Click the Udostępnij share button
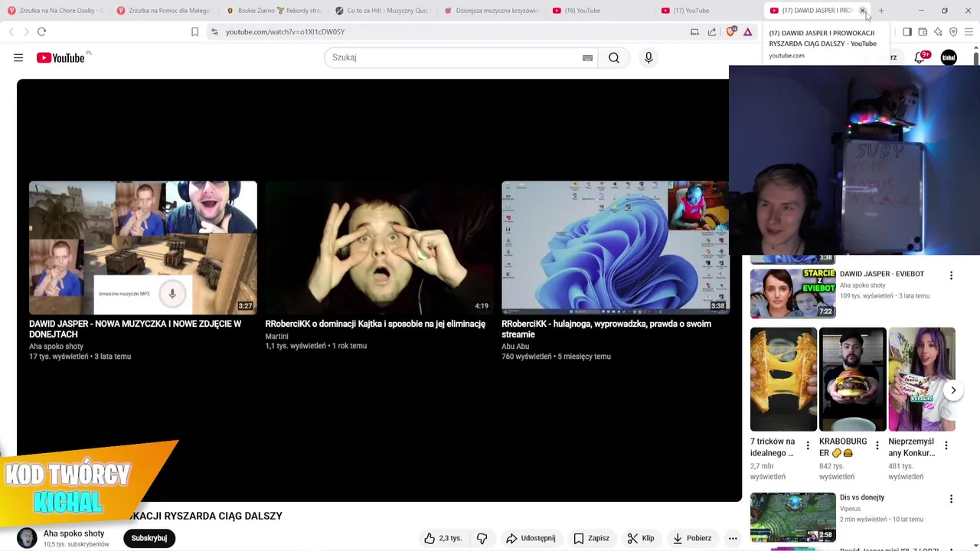This screenshot has width=980, height=551. (531, 538)
